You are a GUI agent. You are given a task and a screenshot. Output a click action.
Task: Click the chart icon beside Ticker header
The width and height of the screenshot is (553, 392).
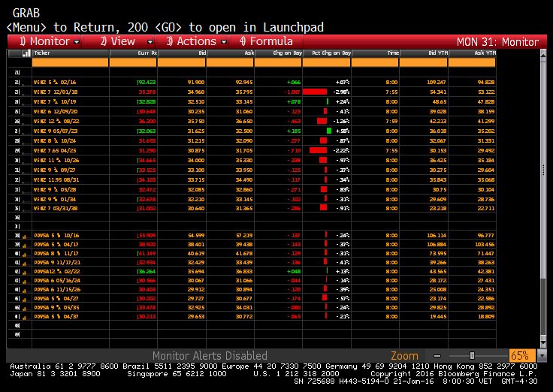point(26,53)
